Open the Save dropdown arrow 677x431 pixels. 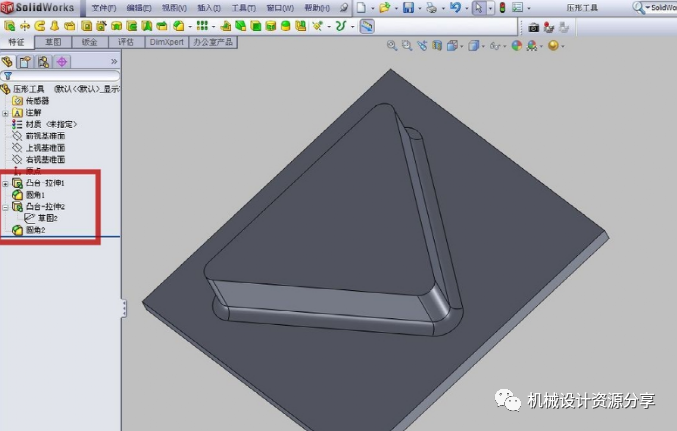(419, 8)
